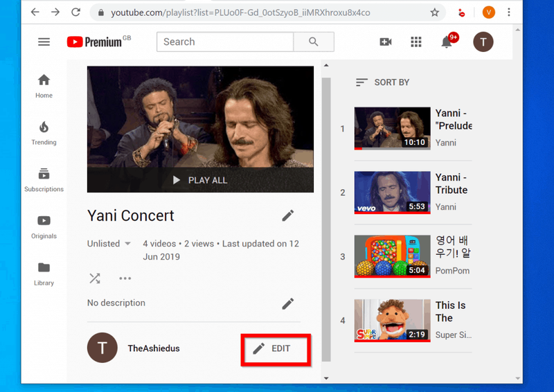Open TheAshiedus channel avatar

102,348
